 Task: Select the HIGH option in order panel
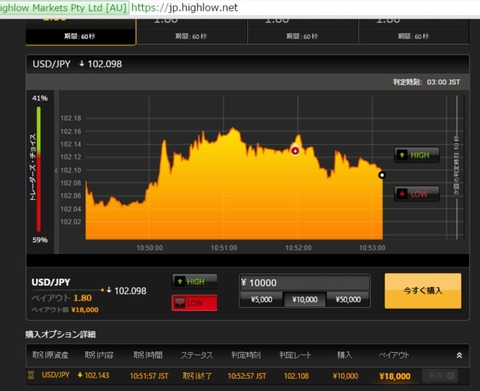click(195, 282)
